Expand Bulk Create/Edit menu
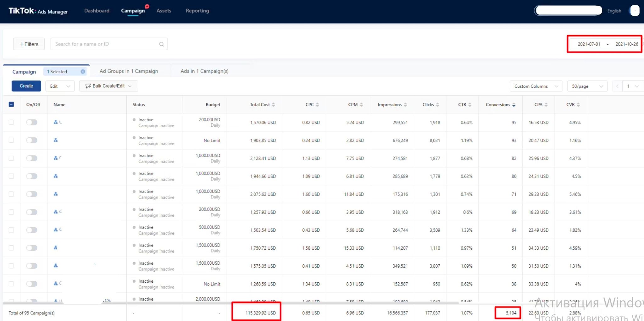 [x=108, y=86]
